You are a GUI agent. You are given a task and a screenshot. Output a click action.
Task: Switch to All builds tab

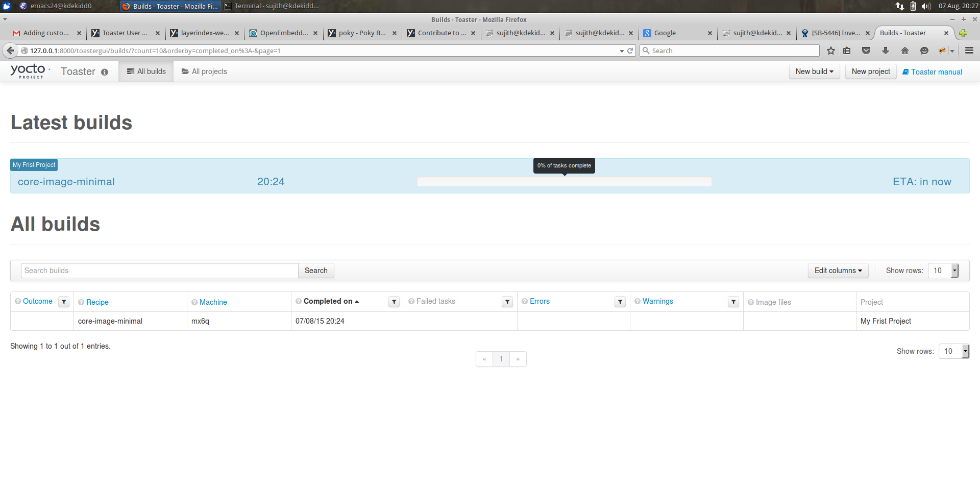coord(146,71)
